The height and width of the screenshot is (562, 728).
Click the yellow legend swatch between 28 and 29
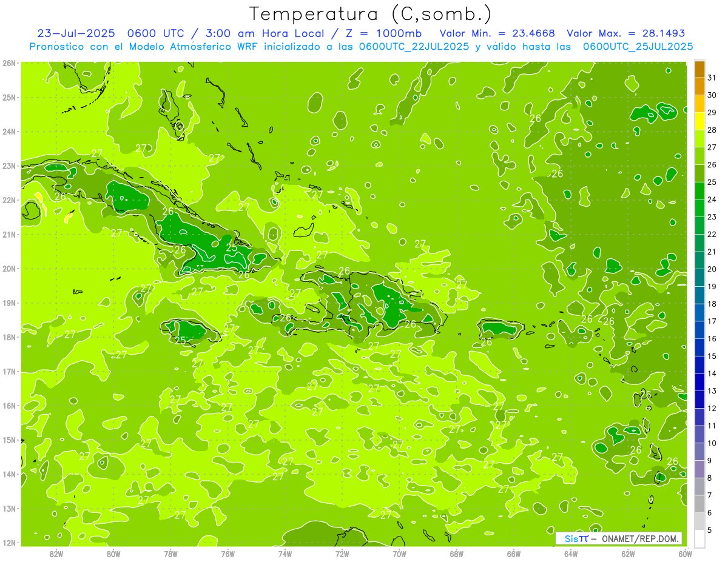700,121
